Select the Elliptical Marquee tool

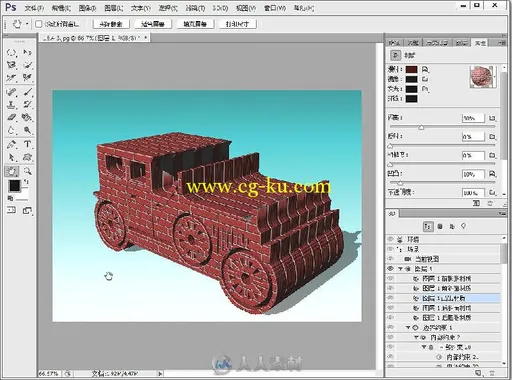coord(12,52)
